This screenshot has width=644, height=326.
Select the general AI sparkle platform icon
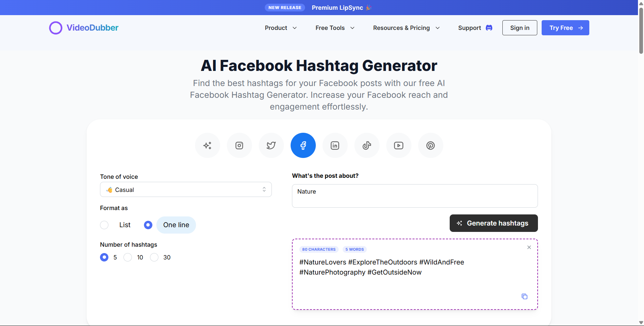pos(207,146)
